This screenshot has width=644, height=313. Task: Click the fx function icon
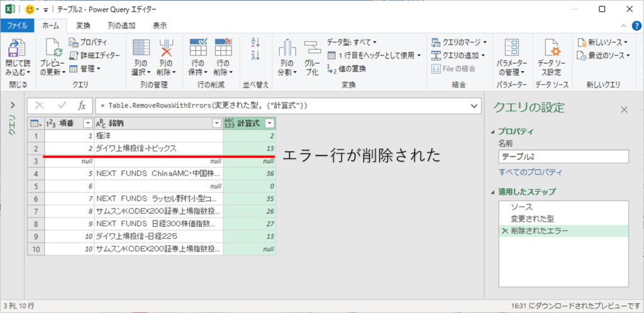click(82, 106)
